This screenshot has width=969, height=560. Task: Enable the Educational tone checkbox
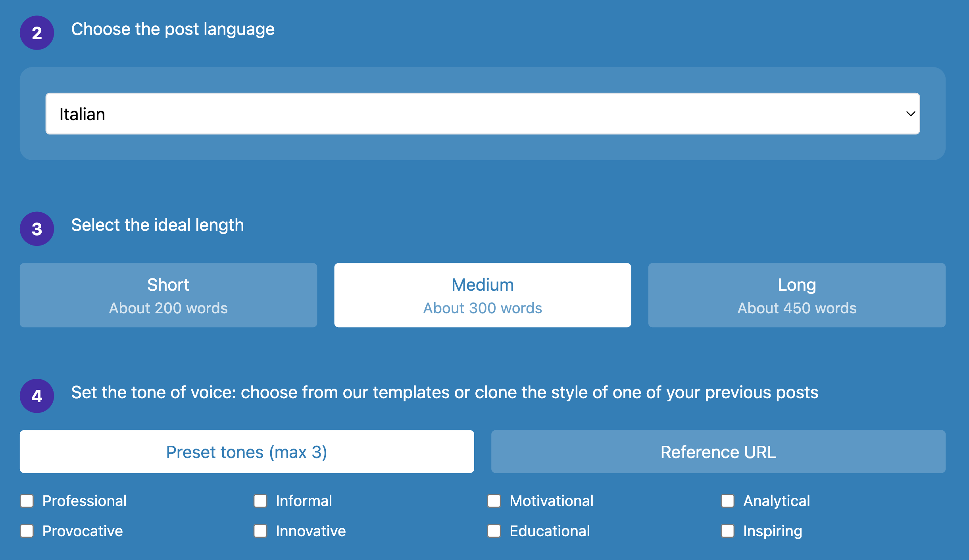coord(494,531)
